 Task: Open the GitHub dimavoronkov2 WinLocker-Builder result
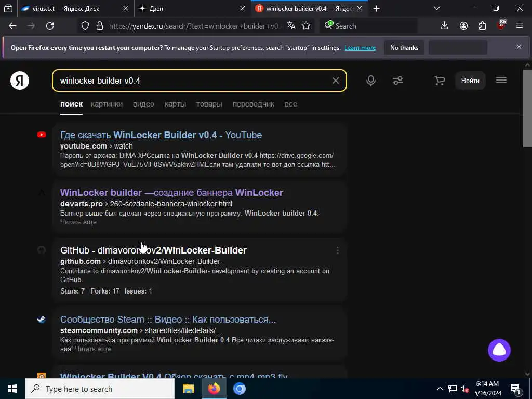point(153,250)
